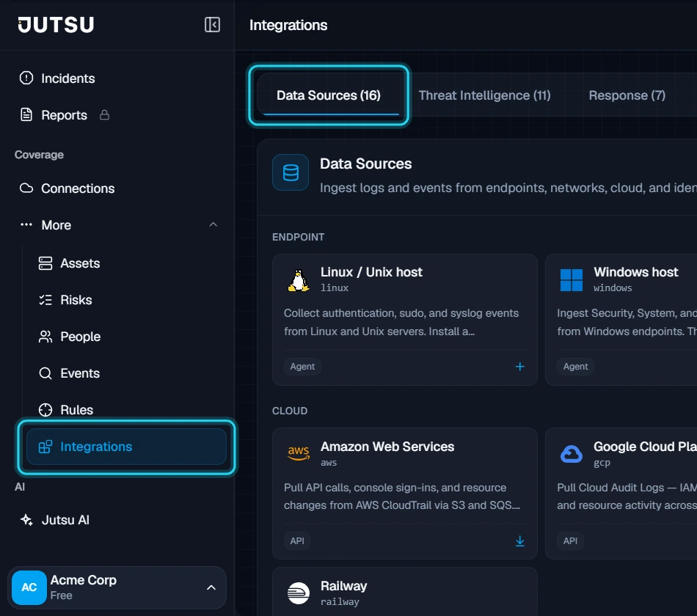Click the Integrations page title
The width and height of the screenshot is (697, 616).
[288, 26]
